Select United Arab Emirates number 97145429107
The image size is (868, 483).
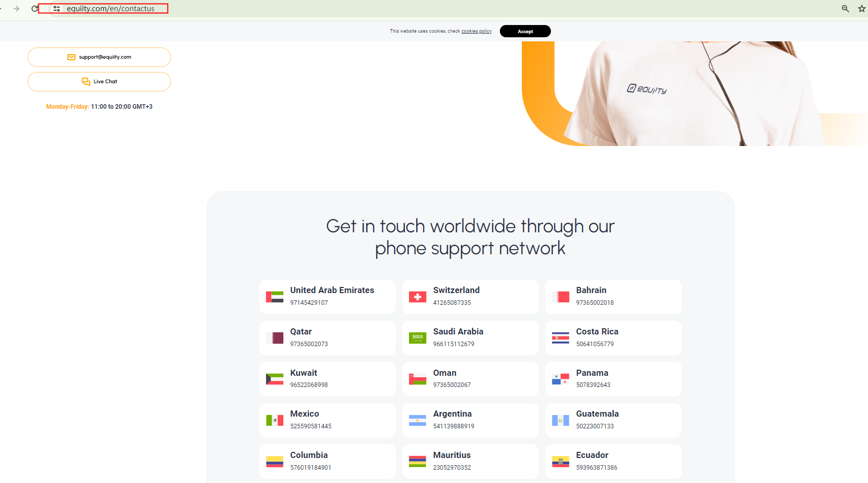[309, 303]
